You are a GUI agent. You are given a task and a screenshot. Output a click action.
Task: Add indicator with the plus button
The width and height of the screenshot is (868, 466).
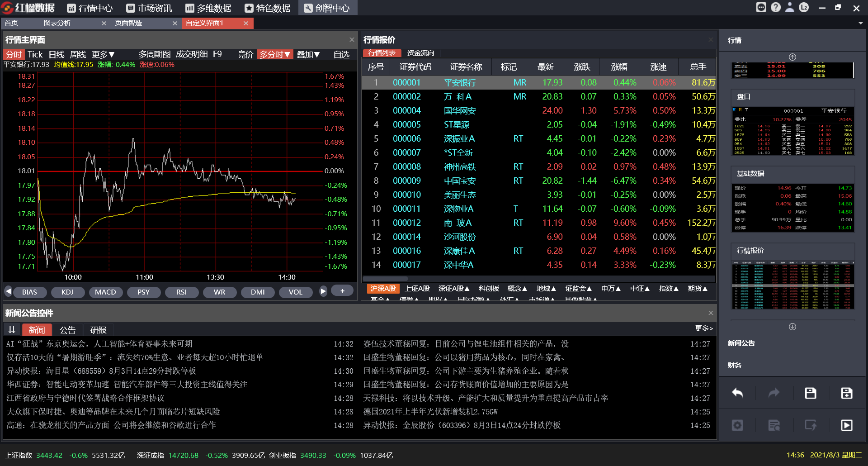(343, 291)
